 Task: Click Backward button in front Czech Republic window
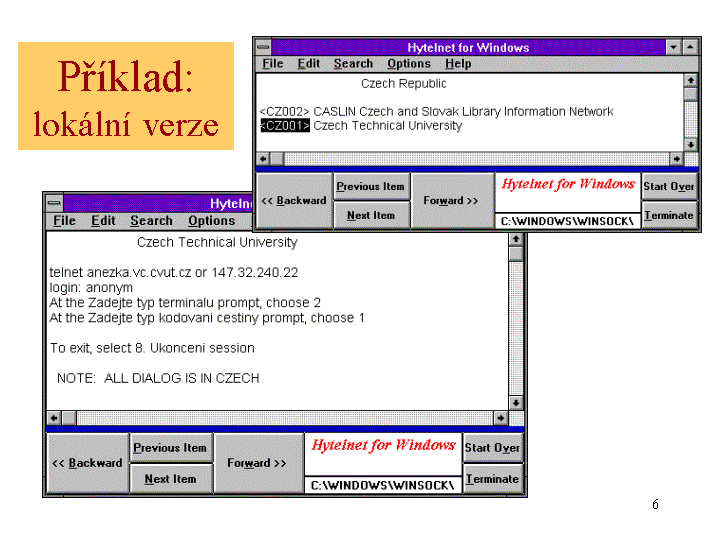(294, 201)
